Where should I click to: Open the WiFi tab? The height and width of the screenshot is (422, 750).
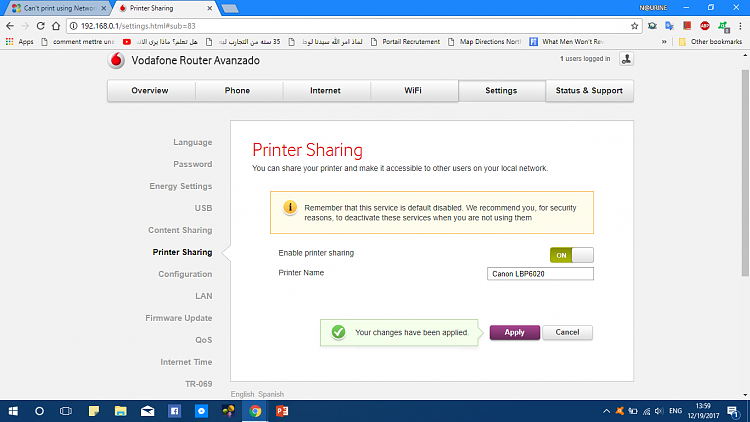point(413,90)
